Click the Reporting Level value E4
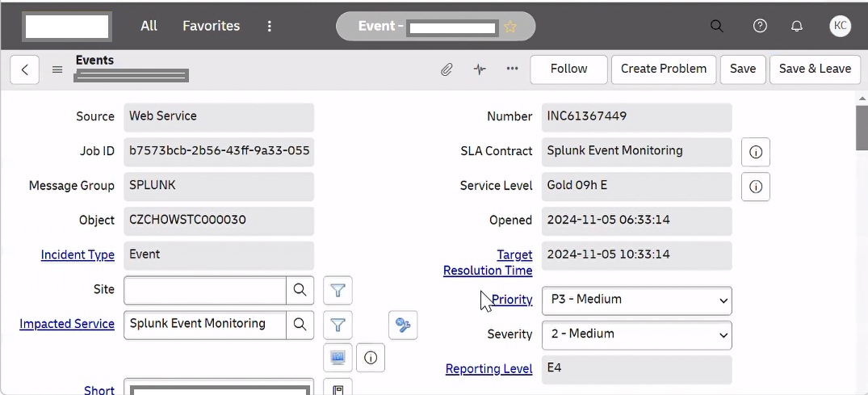This screenshot has width=868, height=395. 636,369
